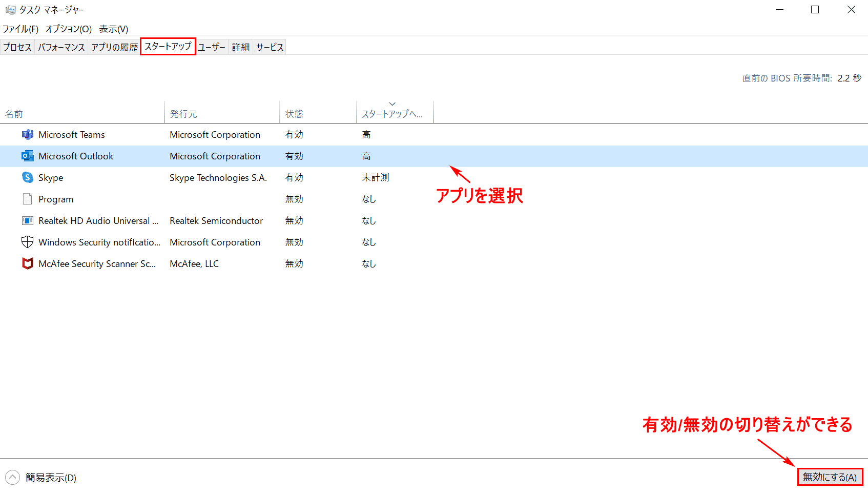Click the Skype app icon
Screen dimensions: 868x494
point(28,177)
